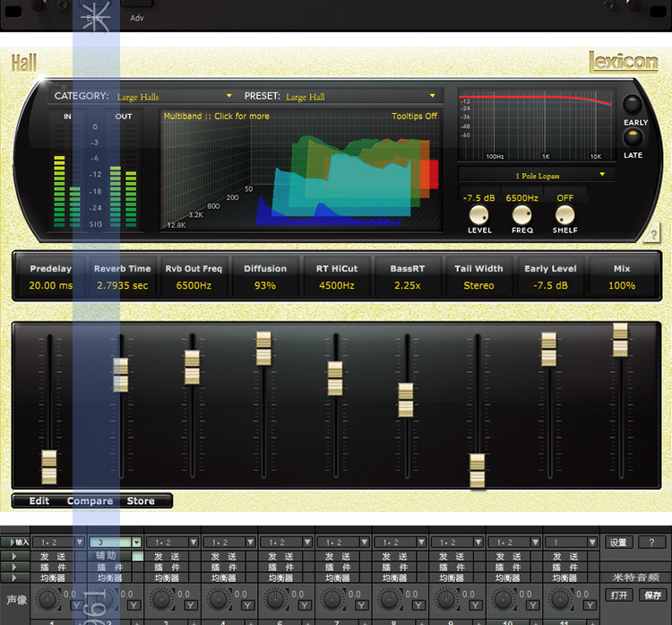
Task: Expand the bottom equalizer row triangle
Action: tap(14, 577)
